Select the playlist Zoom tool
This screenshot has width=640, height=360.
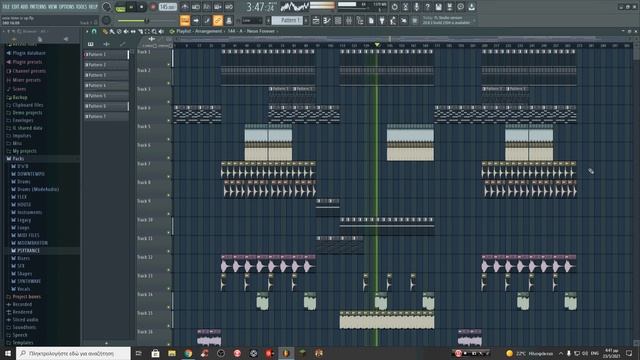154,31
